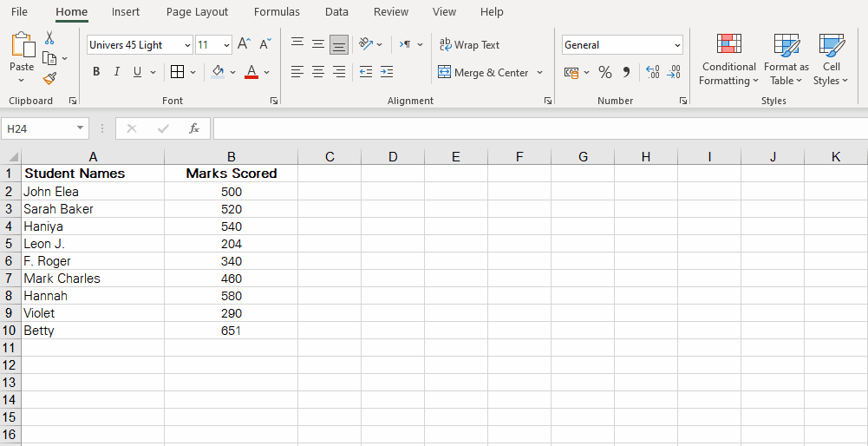Toggle Underline formatting
The height and width of the screenshot is (446, 868).
[137, 72]
